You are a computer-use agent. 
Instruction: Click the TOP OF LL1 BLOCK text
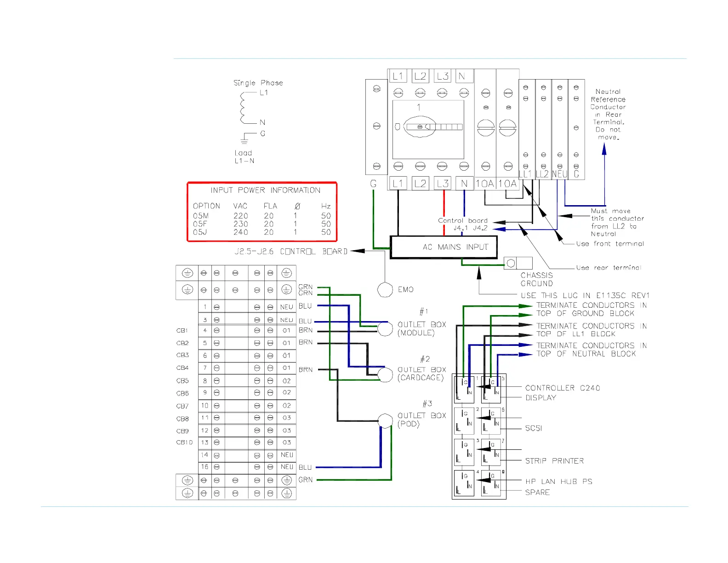[x=576, y=334]
